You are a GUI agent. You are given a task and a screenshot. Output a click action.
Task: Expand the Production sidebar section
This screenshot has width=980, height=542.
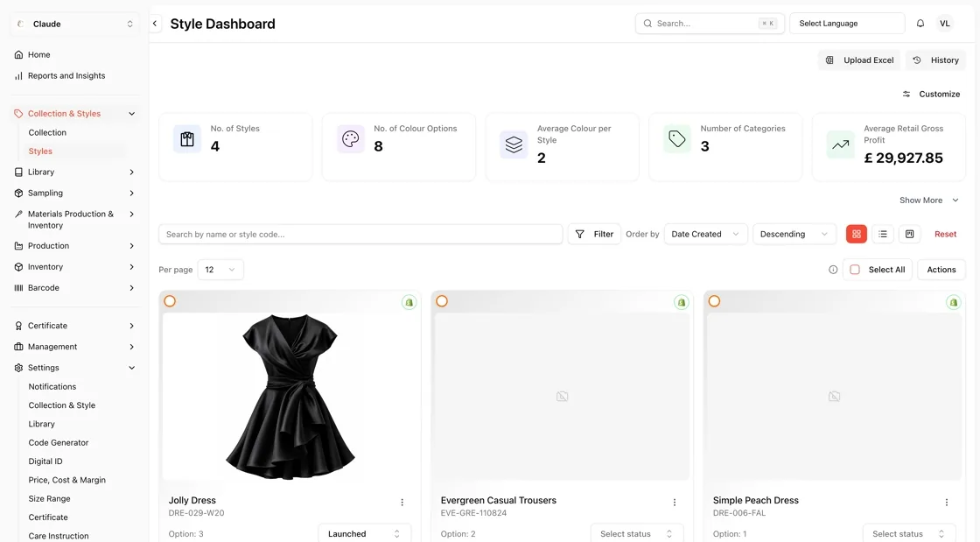(74, 246)
